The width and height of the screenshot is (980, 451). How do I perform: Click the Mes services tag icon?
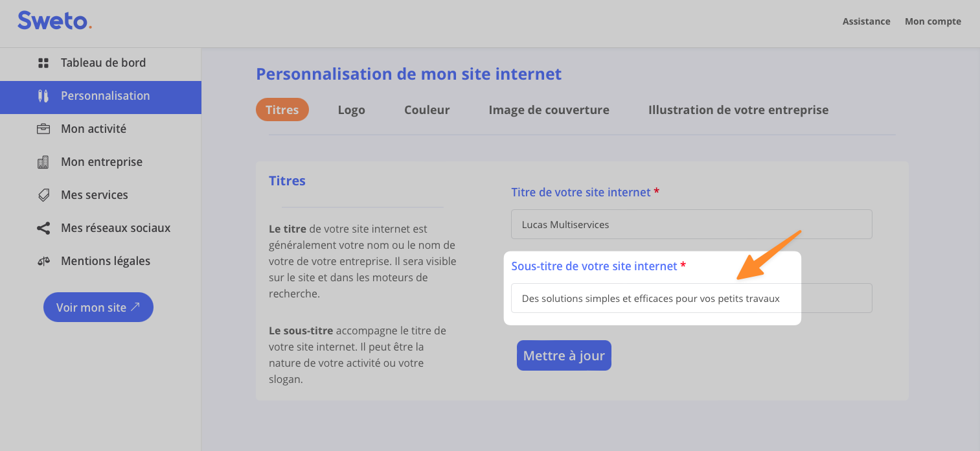coord(43,195)
